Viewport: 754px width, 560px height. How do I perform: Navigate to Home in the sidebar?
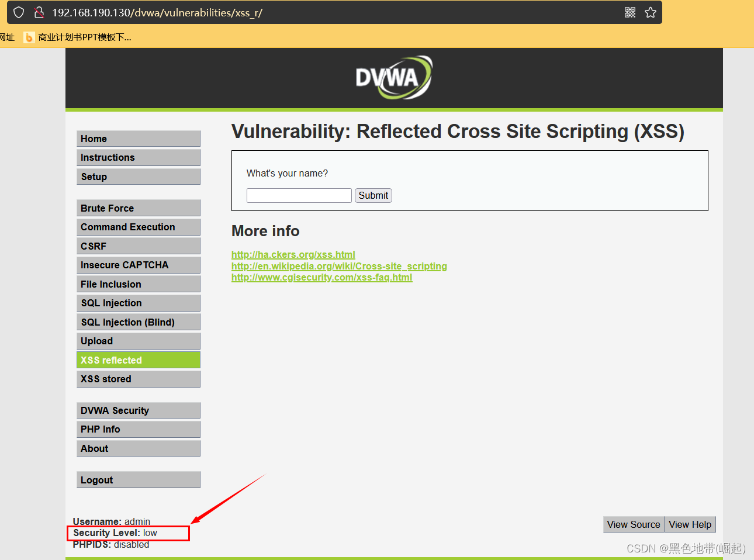point(138,139)
